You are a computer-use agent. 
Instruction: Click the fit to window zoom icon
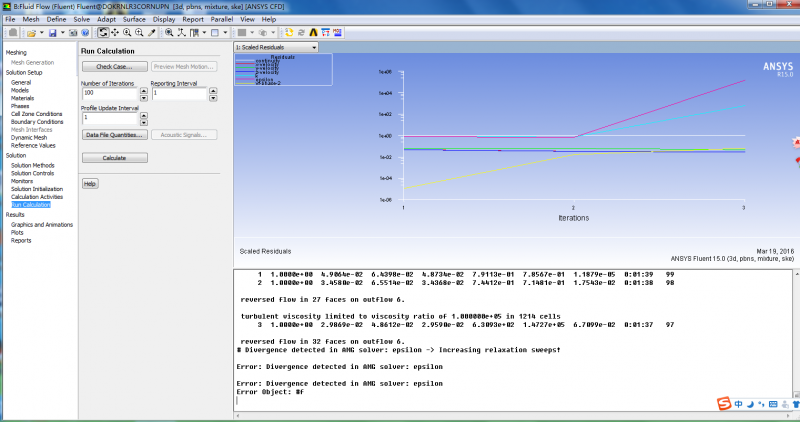pyautogui.click(x=170, y=32)
